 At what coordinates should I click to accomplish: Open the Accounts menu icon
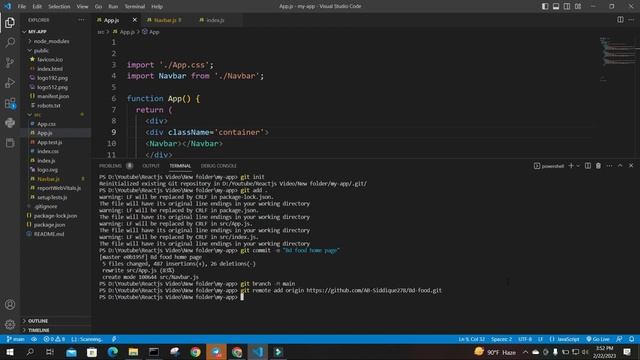coord(10,304)
